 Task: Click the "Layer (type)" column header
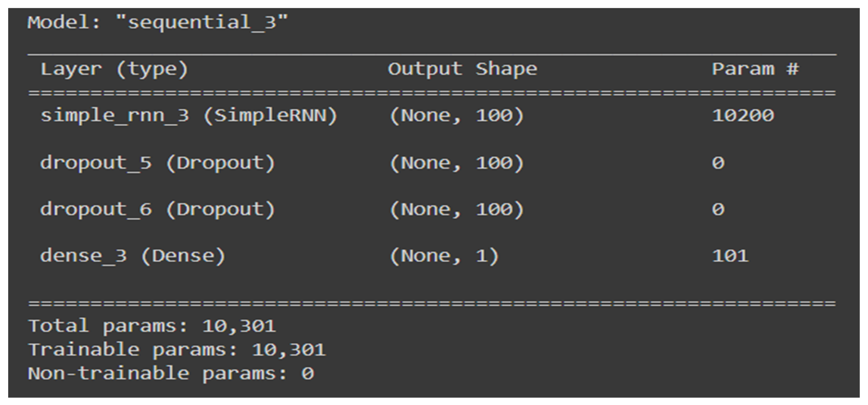(x=114, y=69)
